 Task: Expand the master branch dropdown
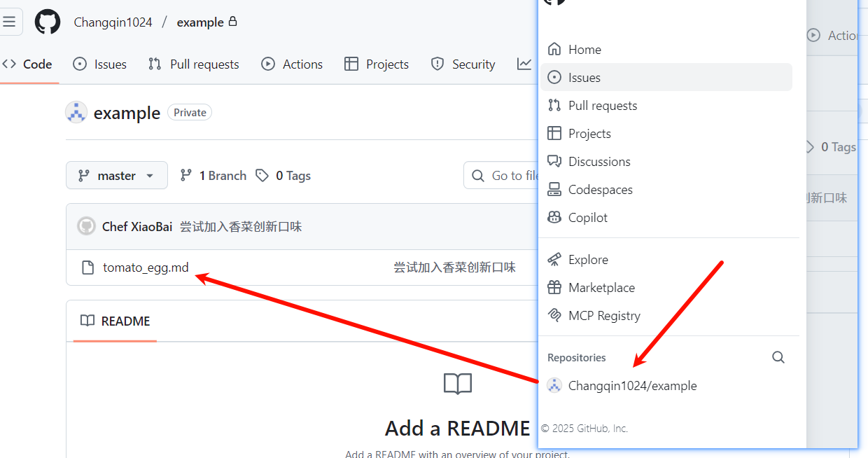coord(117,175)
